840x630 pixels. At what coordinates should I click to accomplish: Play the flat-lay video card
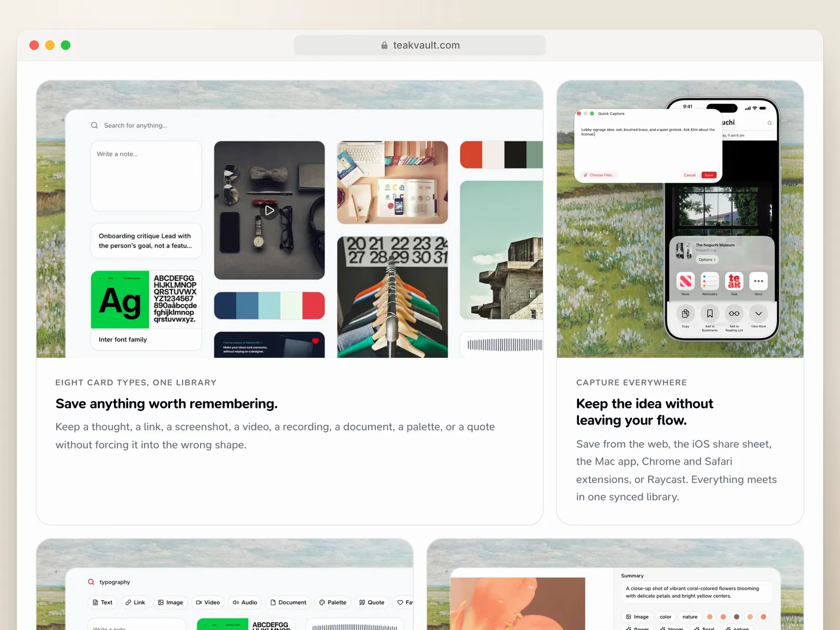point(269,211)
